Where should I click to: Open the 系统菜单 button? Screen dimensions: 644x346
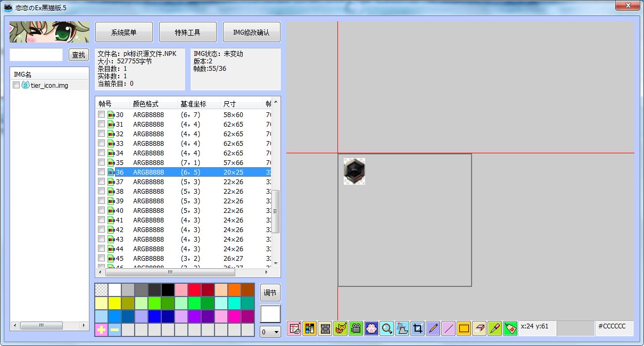point(124,32)
